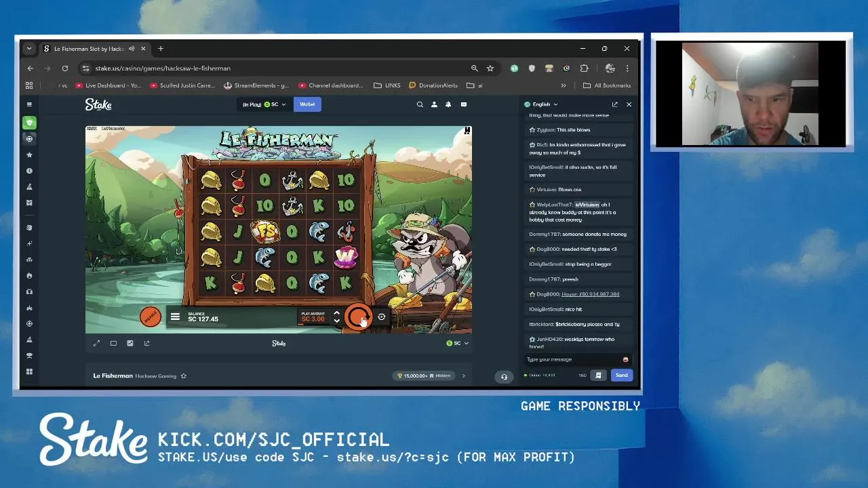Bookmark this page with star

[x=490, y=68]
